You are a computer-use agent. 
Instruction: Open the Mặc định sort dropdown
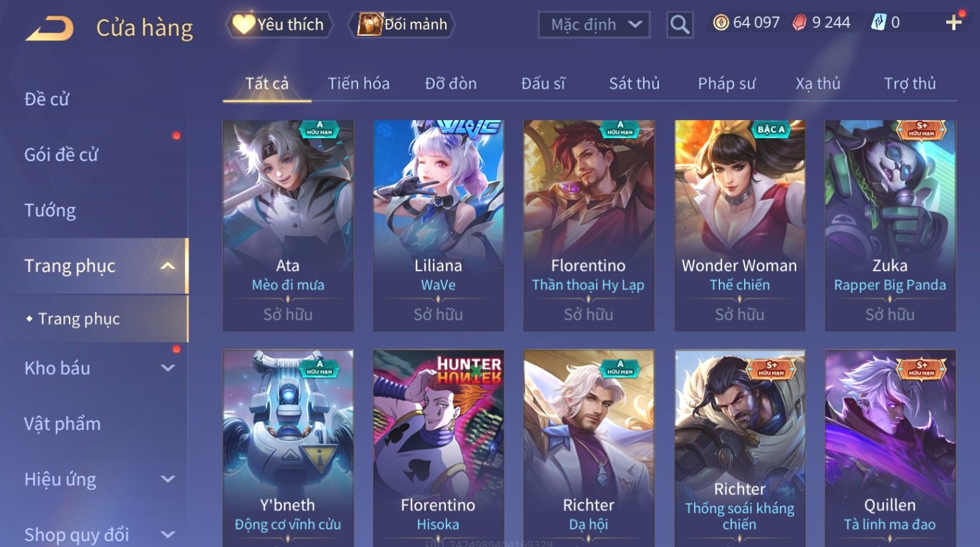pyautogui.click(x=594, y=25)
